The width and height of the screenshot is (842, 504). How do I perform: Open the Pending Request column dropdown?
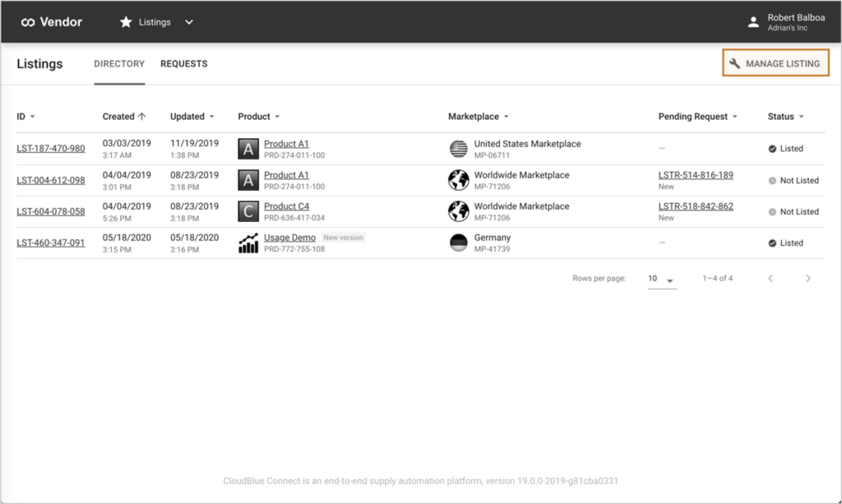[x=734, y=117]
